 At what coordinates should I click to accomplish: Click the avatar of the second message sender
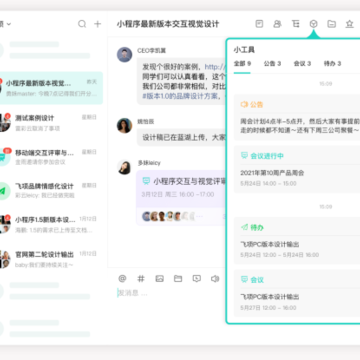[x=124, y=126]
